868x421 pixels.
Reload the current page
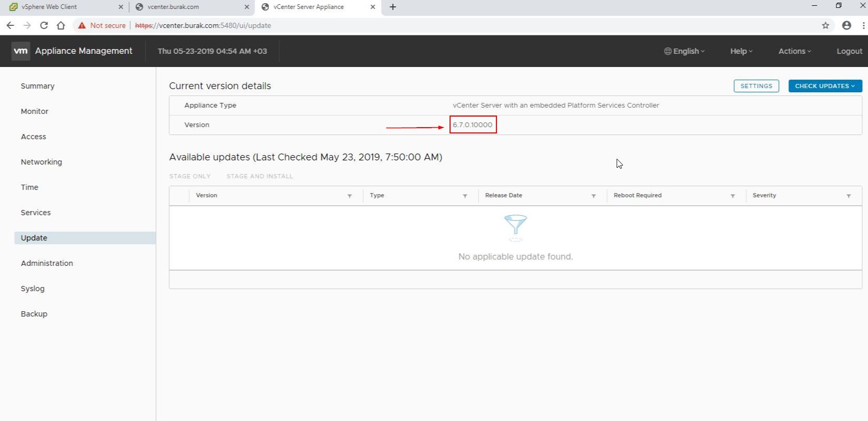[44, 25]
